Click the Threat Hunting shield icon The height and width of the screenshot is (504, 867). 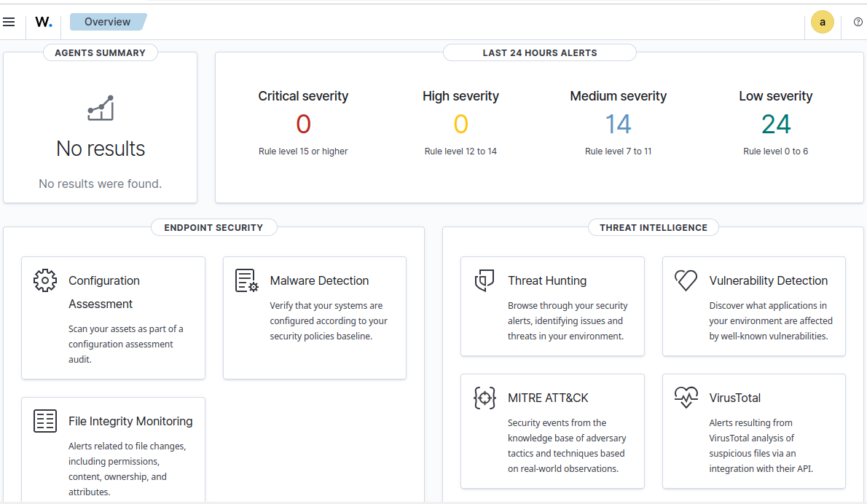point(484,280)
